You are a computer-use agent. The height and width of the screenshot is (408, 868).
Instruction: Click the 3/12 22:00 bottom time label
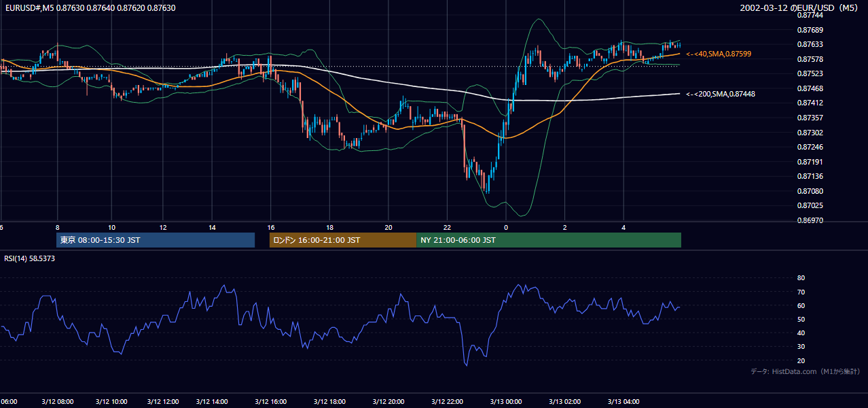tap(447, 401)
